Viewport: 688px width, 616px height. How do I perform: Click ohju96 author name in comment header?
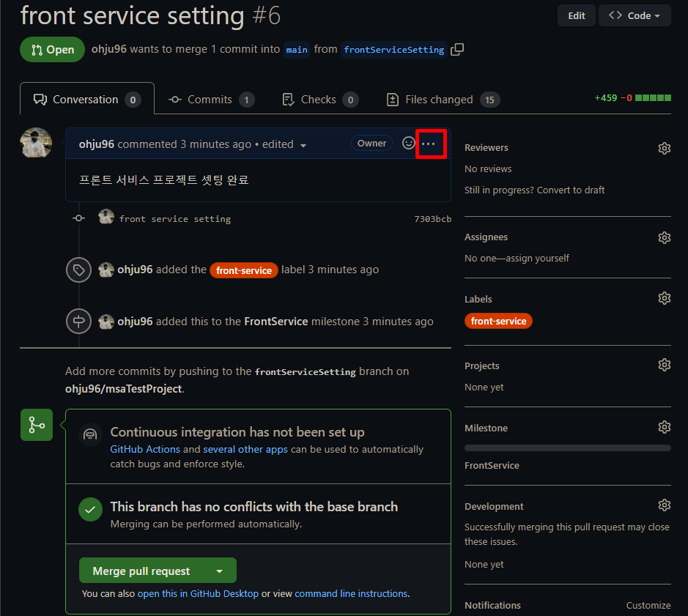click(97, 144)
